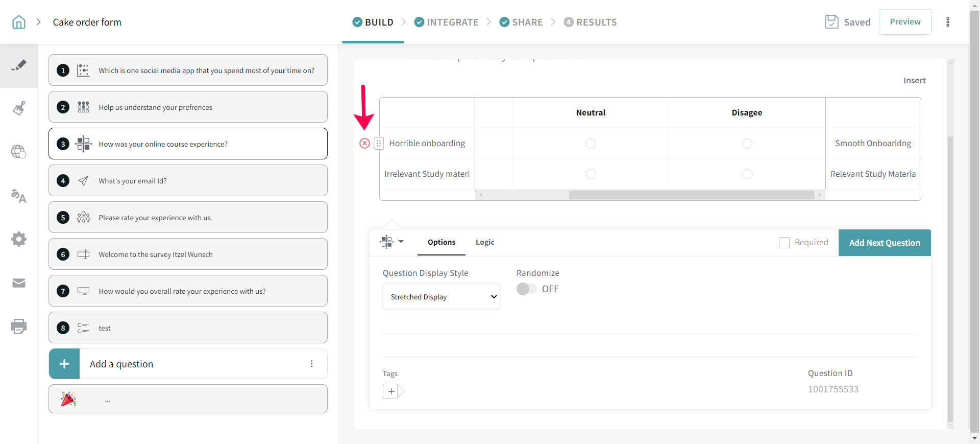
Task: Click the plus icon to add a tag
Action: [x=391, y=391]
